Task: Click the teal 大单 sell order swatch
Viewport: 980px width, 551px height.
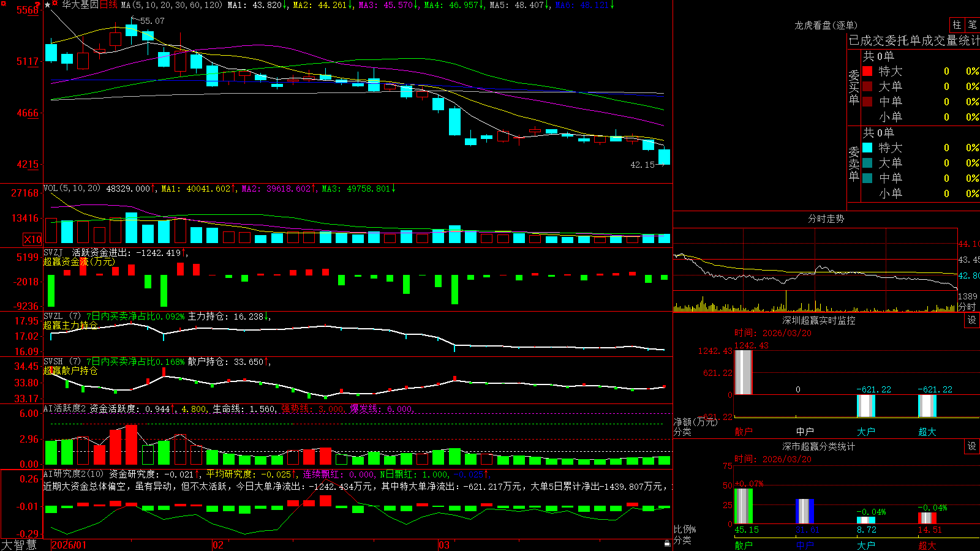Action: (867, 163)
